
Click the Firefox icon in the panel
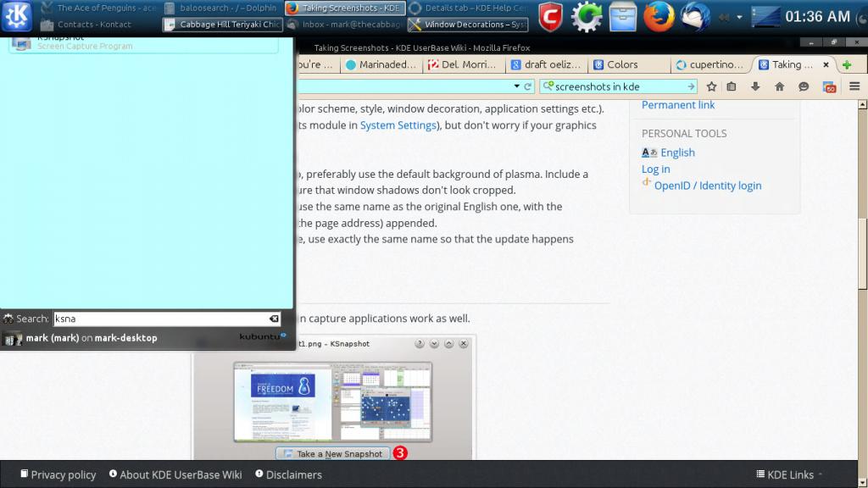[659, 16]
